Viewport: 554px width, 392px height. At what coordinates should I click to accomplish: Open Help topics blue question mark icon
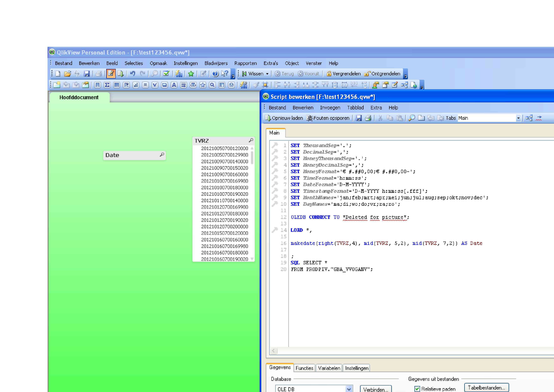(215, 74)
